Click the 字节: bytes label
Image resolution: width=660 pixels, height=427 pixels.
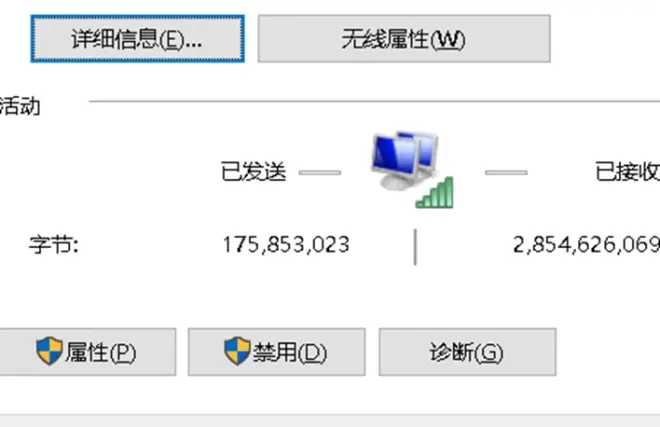tap(54, 245)
